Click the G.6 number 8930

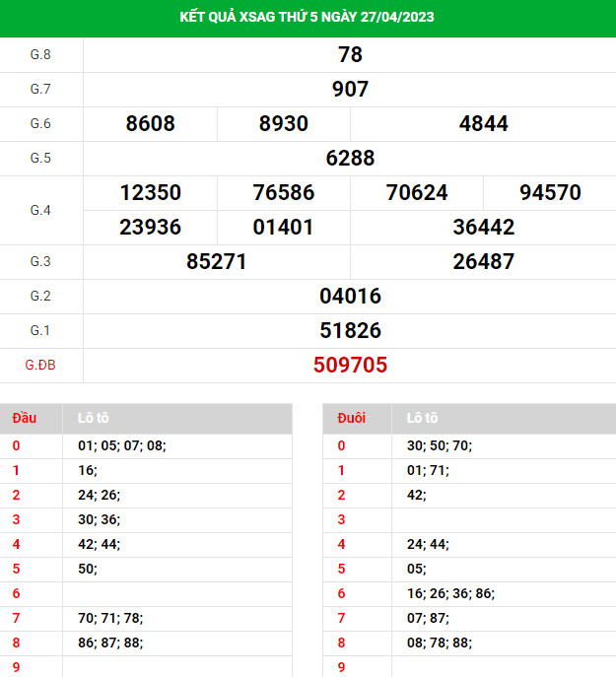coord(284,123)
